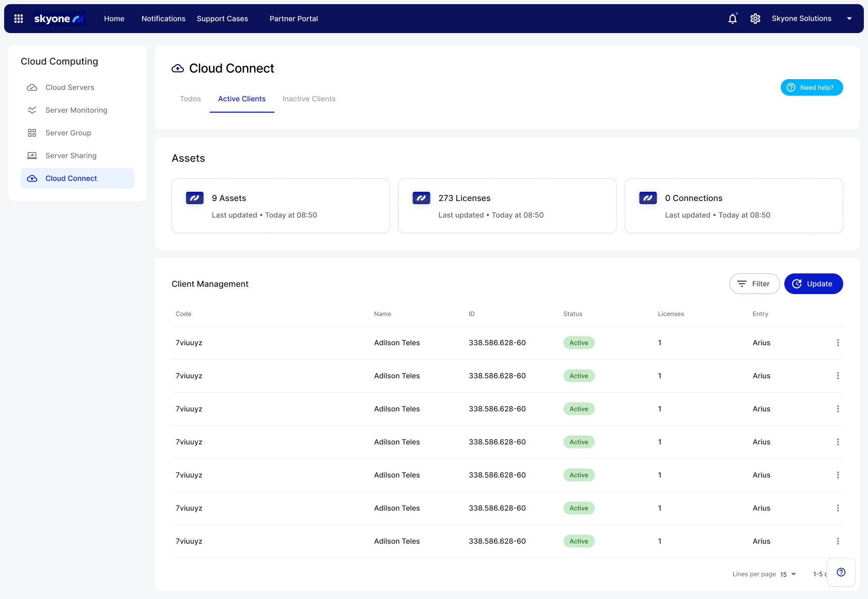Click the notifications bell icon
The height and width of the screenshot is (599, 868).
pyautogui.click(x=732, y=19)
